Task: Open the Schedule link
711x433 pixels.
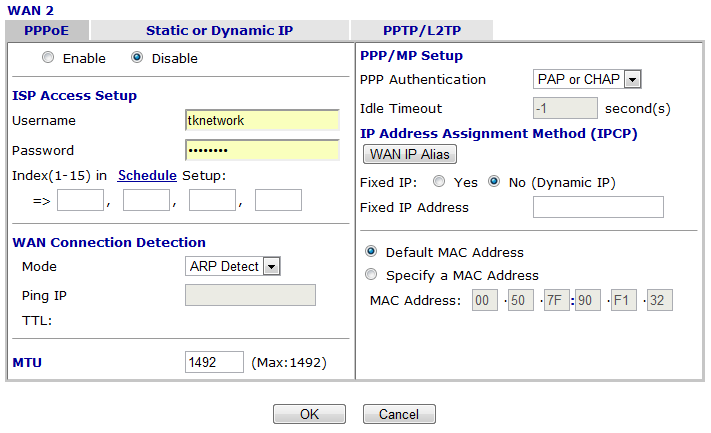Action: 147,175
